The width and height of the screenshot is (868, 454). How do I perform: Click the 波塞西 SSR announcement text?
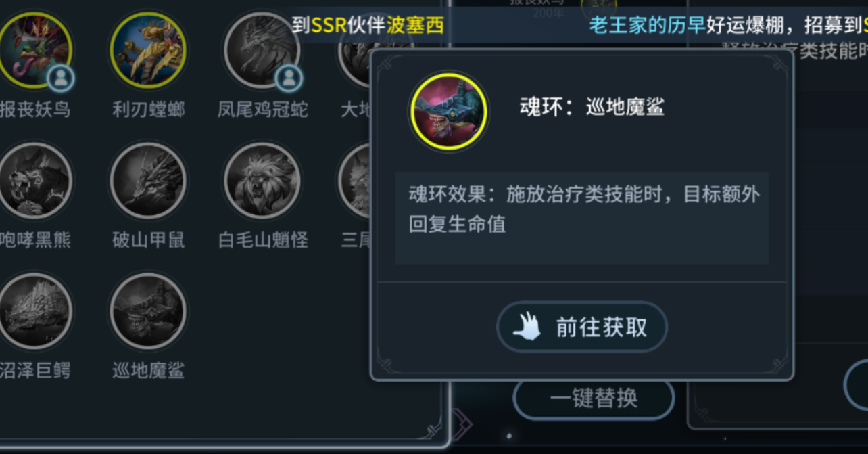[368, 26]
